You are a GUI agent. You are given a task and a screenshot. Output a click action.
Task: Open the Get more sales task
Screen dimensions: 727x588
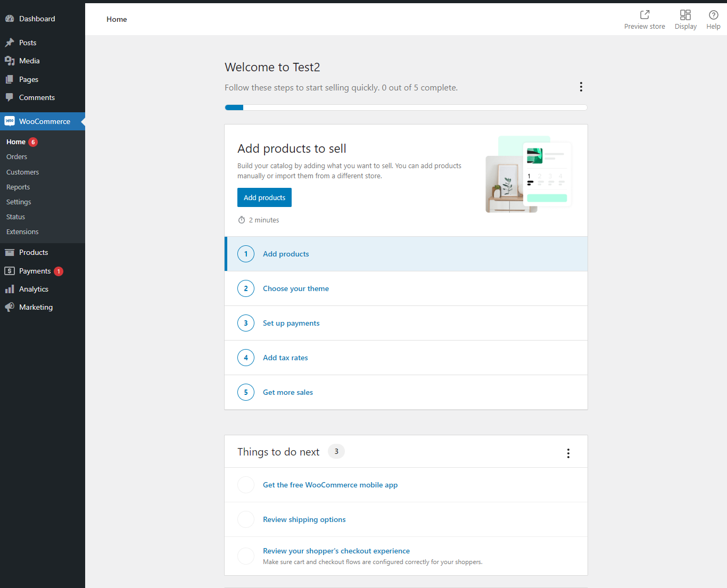click(x=288, y=392)
